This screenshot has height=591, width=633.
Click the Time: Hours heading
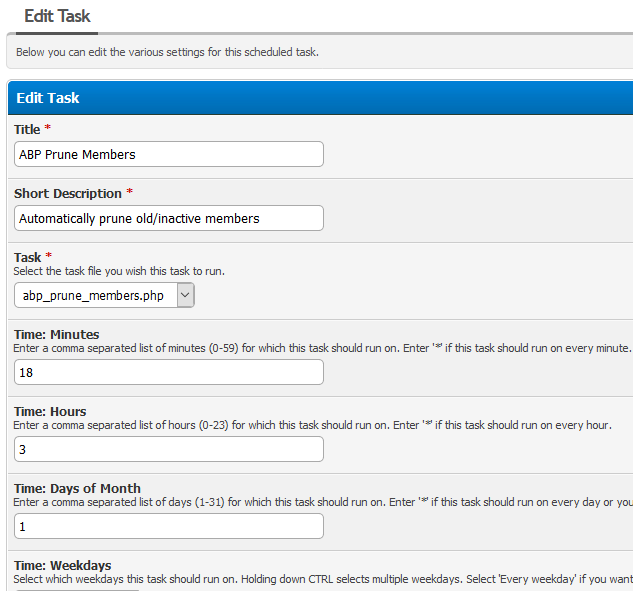(x=50, y=411)
